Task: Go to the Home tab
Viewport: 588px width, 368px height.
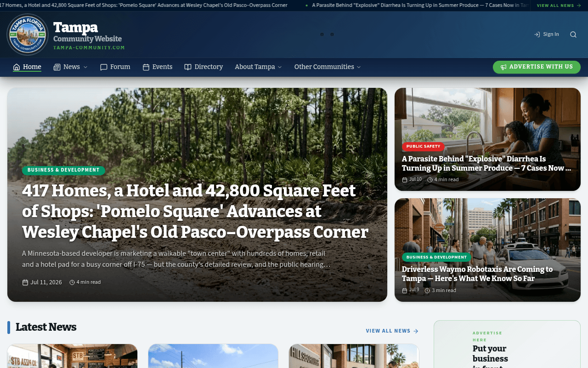Action: 27,67
